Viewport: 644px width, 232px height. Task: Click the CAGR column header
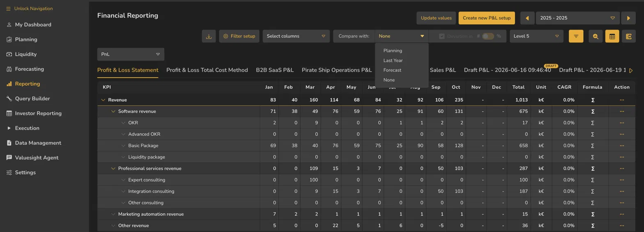tap(564, 87)
